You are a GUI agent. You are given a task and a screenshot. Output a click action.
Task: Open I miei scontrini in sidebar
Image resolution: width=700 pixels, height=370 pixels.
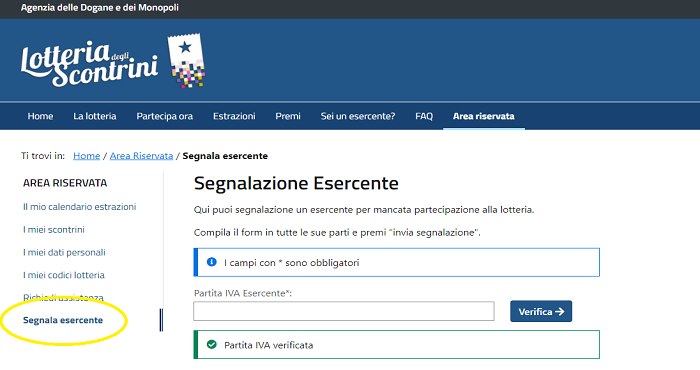pyautogui.click(x=54, y=229)
